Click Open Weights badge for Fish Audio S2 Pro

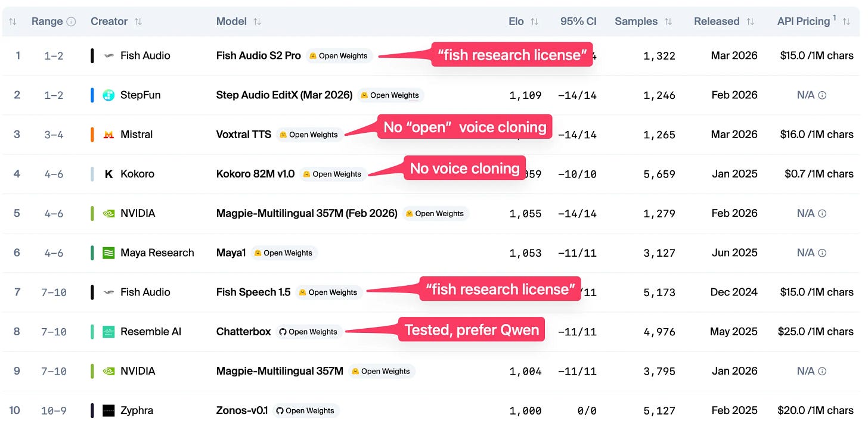[x=339, y=56]
